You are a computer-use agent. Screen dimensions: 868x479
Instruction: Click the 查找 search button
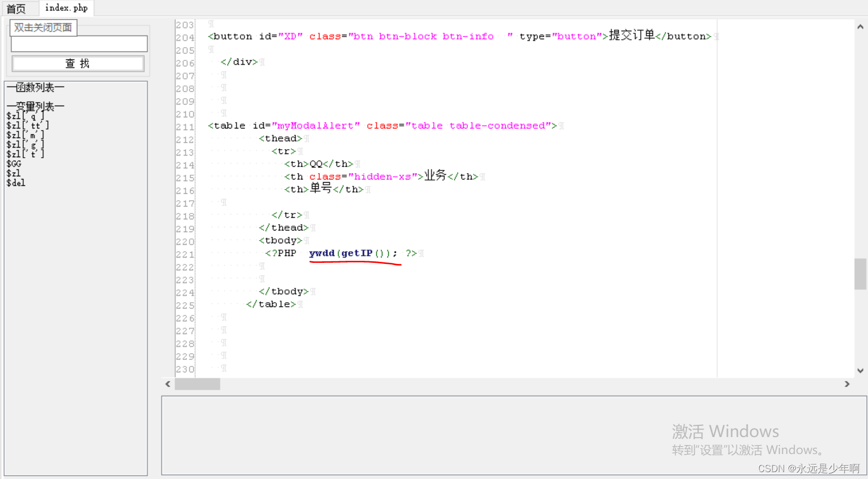pyautogui.click(x=77, y=63)
